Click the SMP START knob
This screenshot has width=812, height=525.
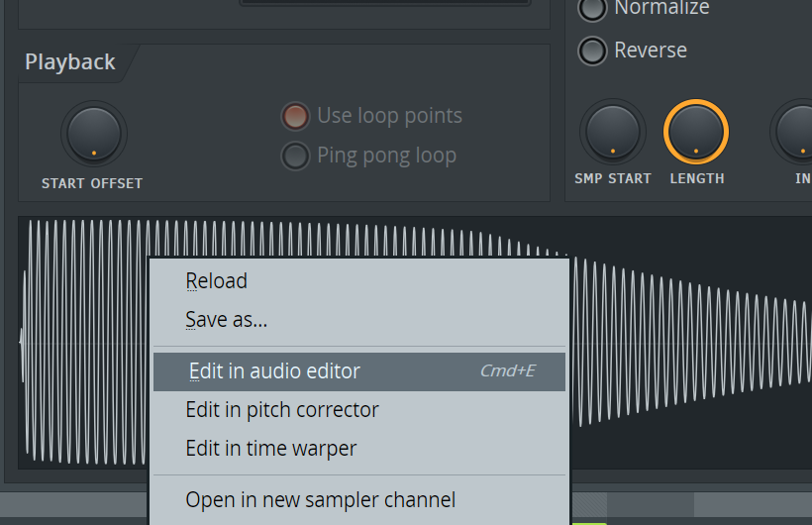click(613, 132)
